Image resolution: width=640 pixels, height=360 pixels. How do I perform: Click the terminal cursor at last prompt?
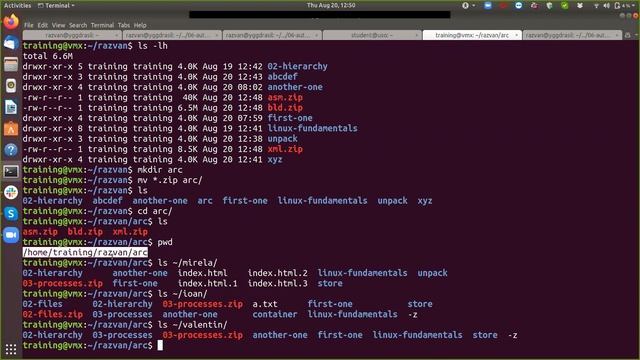pos(160,345)
